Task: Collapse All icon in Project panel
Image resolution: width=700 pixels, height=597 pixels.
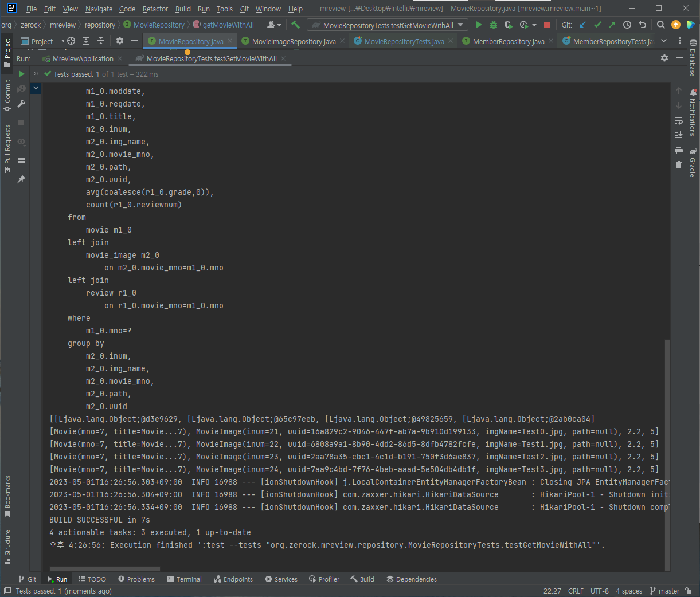Action: [101, 41]
